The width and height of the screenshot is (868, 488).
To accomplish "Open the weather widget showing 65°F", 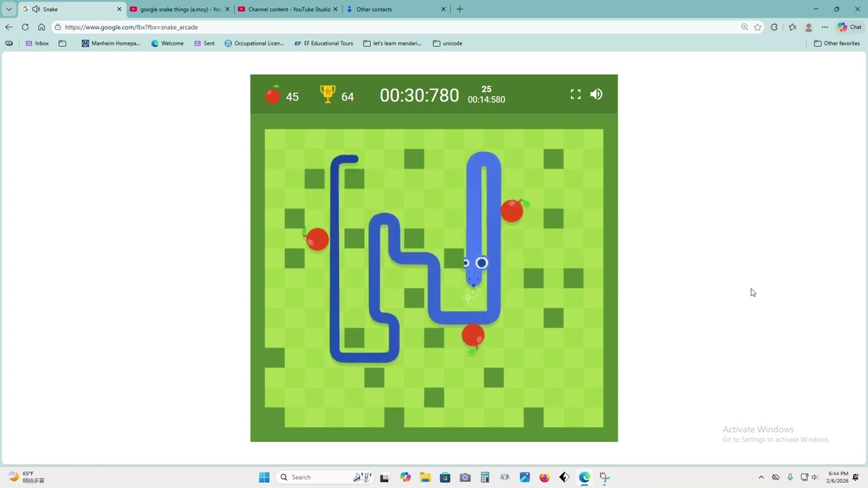I will tap(27, 477).
